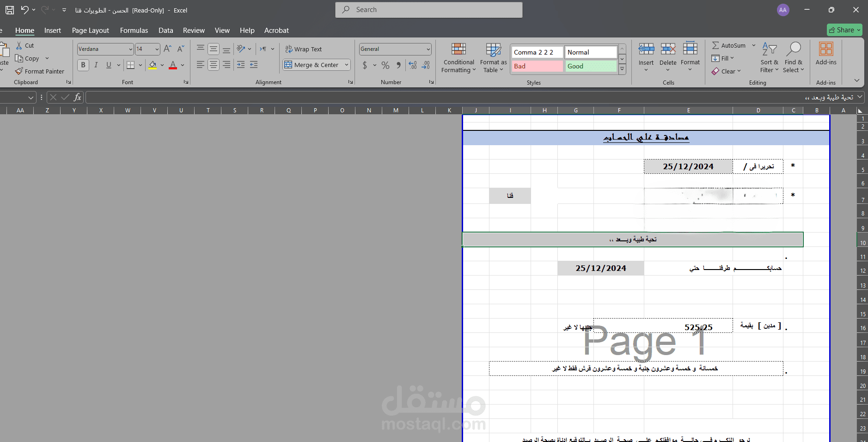Viewport: 868px width, 442px height.
Task: Click the Format cells icon
Action: (690, 48)
